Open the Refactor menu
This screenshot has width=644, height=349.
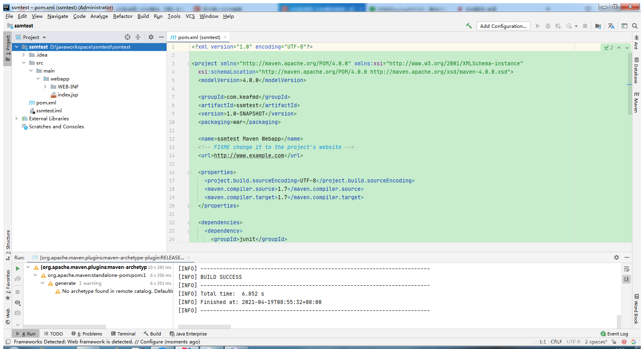123,16
